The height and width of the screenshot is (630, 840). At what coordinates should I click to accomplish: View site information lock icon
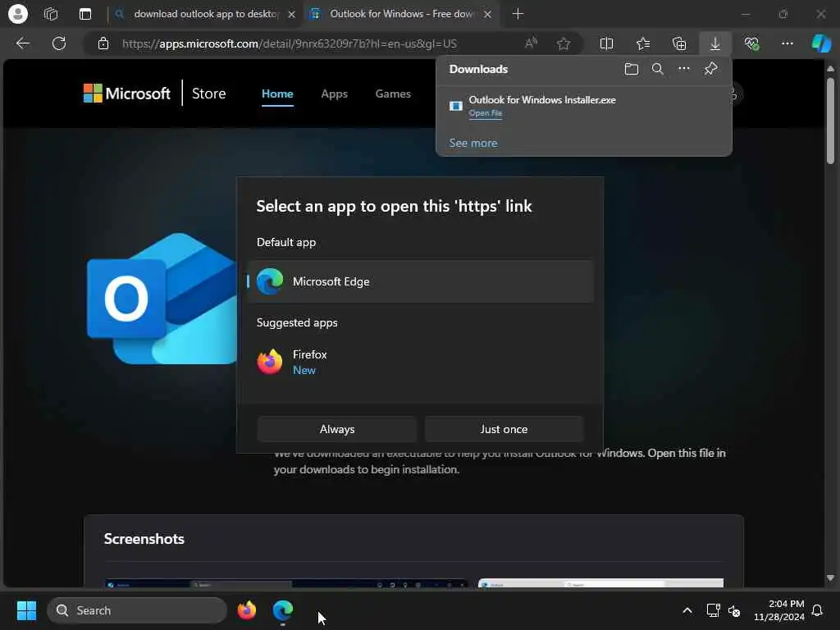click(x=103, y=43)
